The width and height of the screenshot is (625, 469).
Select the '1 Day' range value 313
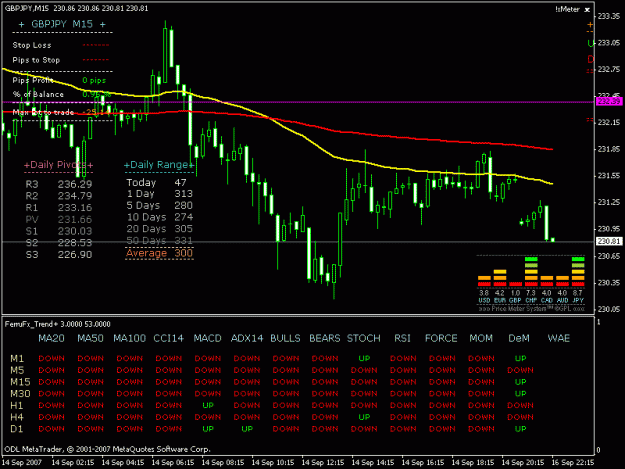183,194
